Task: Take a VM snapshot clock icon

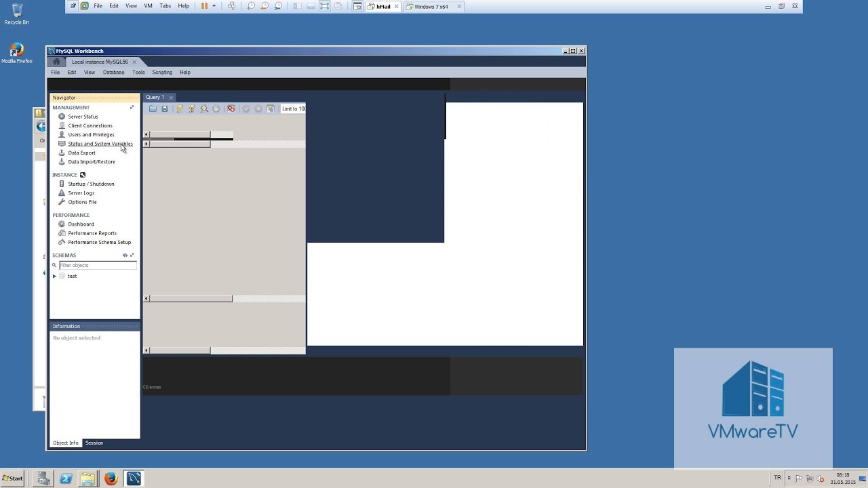Action: [x=251, y=6]
